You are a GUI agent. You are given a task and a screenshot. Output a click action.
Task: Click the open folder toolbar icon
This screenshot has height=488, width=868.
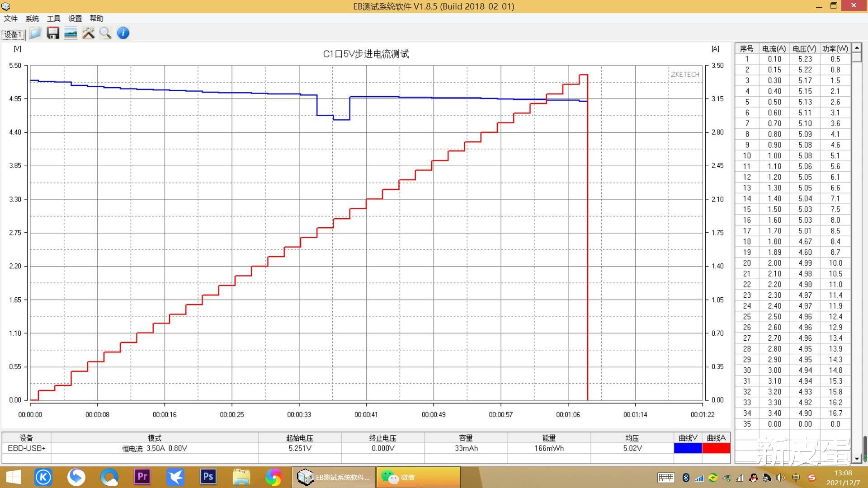pyautogui.click(x=35, y=33)
